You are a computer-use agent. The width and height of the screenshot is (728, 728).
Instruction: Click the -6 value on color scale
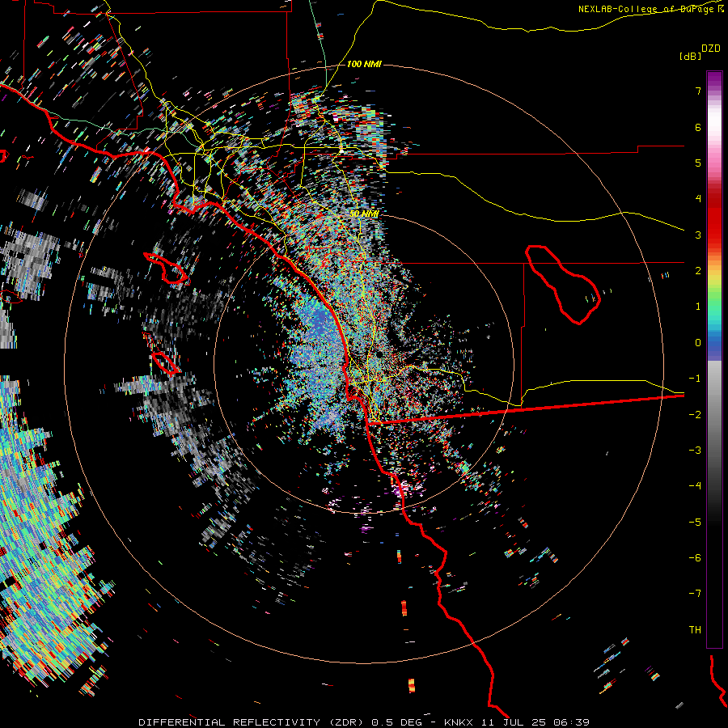point(695,558)
